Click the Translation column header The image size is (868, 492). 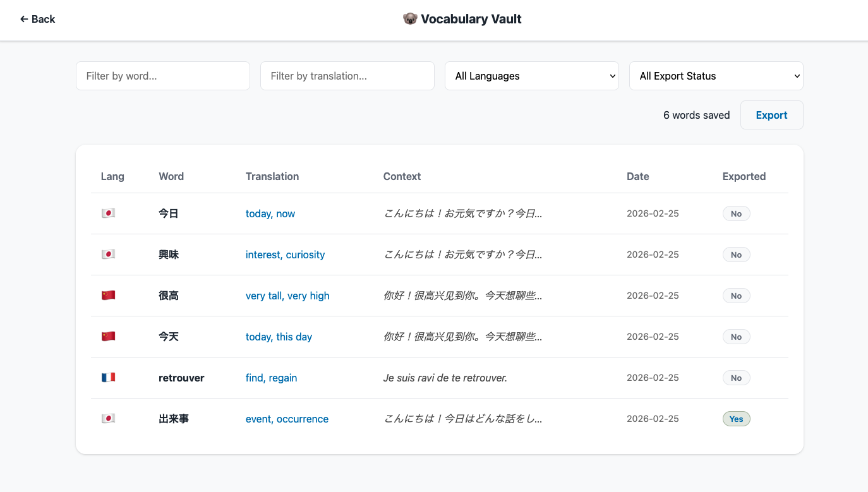pos(272,176)
